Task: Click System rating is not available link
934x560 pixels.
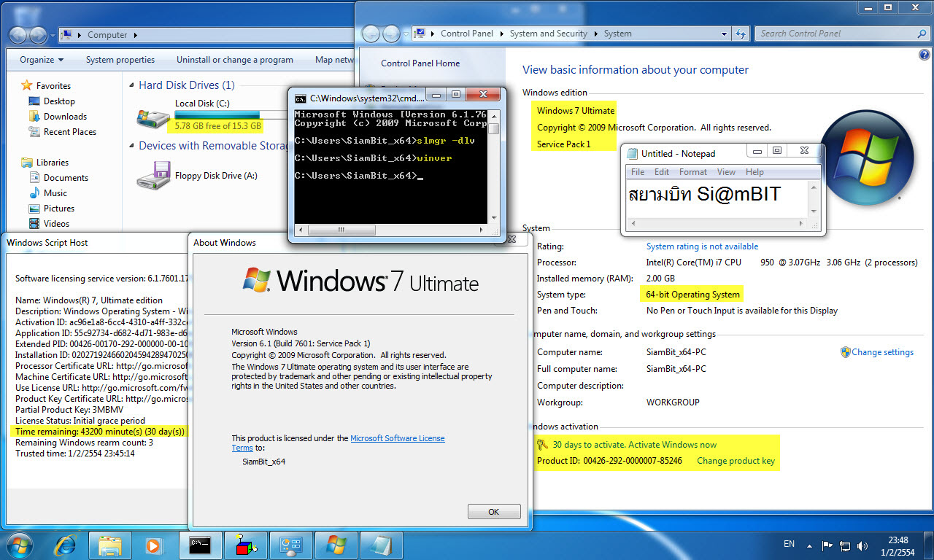Action: click(702, 246)
